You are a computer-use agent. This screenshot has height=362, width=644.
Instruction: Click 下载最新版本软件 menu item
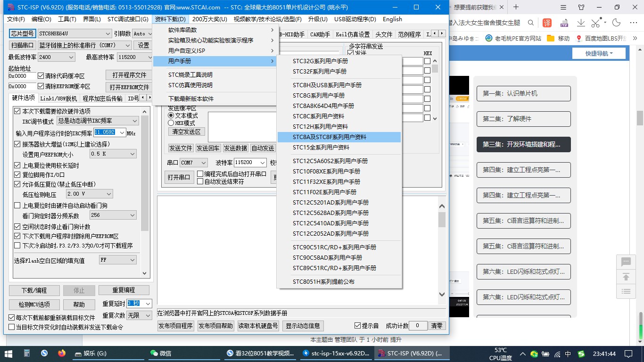[215, 99]
